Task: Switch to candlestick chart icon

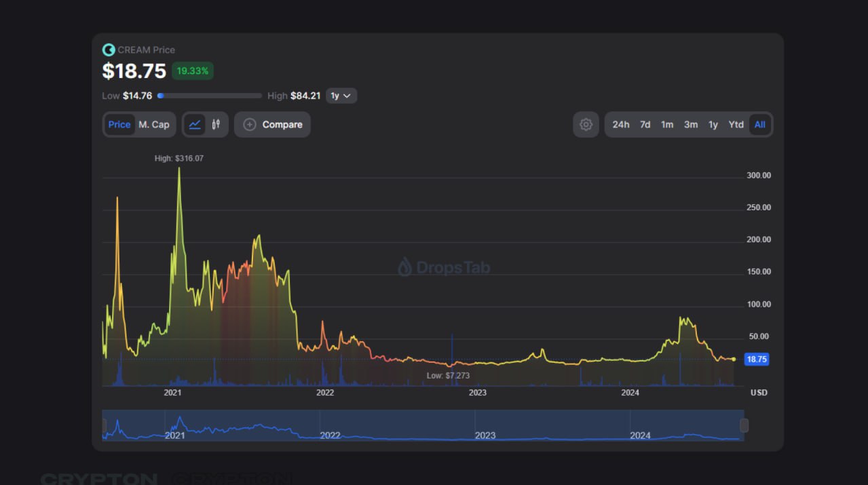Action: click(x=216, y=124)
